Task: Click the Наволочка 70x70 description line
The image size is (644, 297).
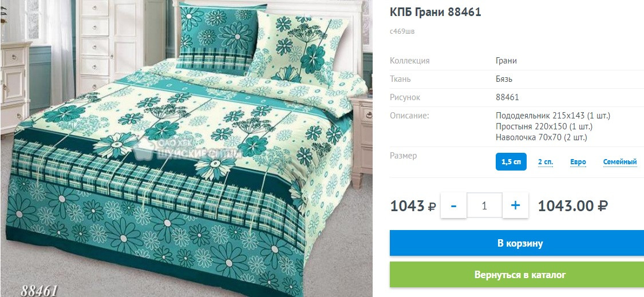Action: click(542, 137)
